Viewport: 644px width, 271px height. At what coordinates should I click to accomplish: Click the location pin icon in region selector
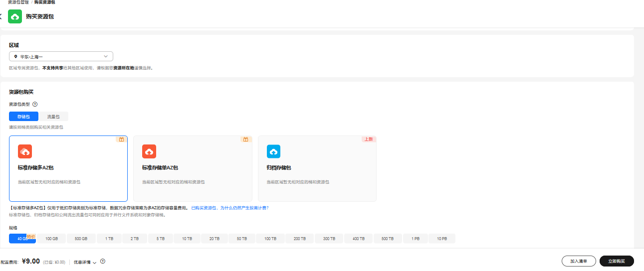tap(15, 57)
